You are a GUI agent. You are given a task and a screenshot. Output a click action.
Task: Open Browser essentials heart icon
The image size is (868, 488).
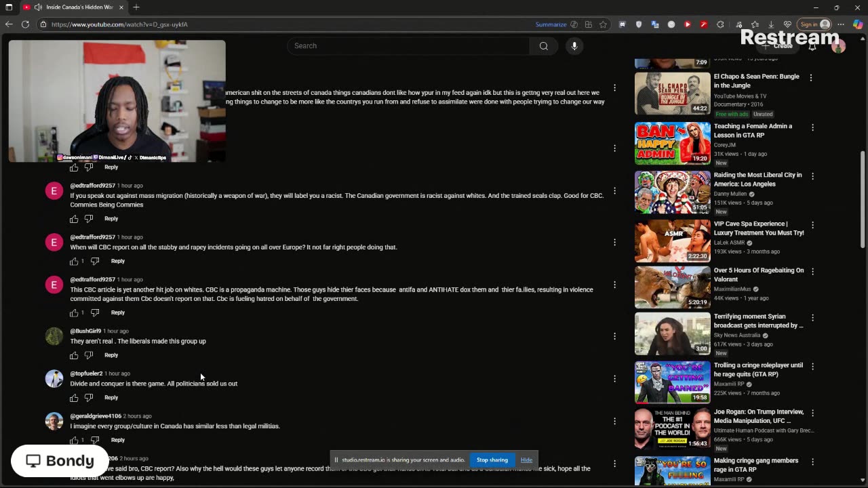(x=787, y=24)
